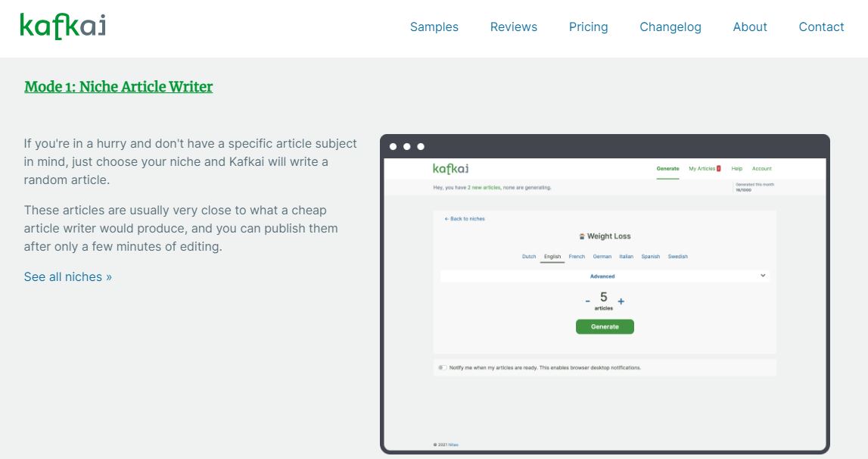Click the 2 new articles link
The image size is (868, 459).
click(x=484, y=187)
